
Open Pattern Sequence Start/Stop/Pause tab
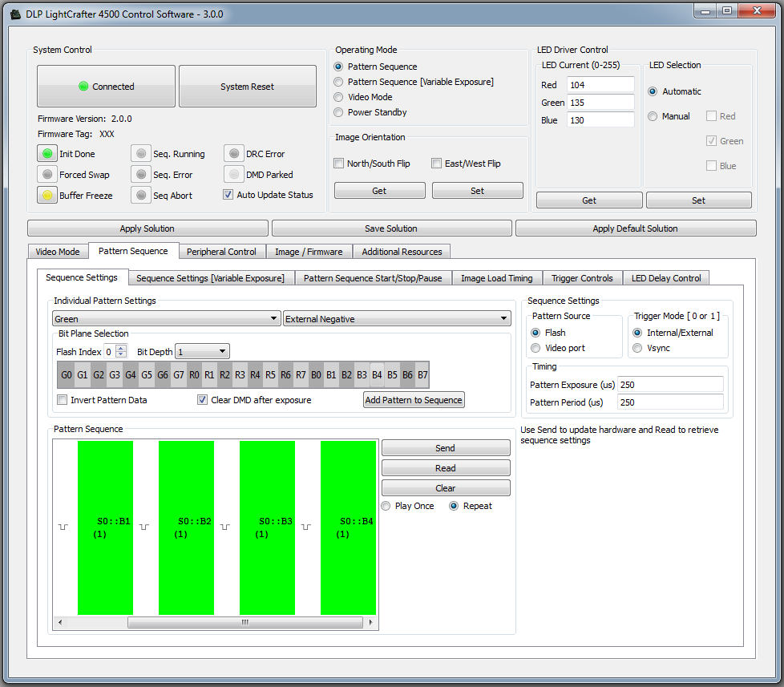(373, 278)
